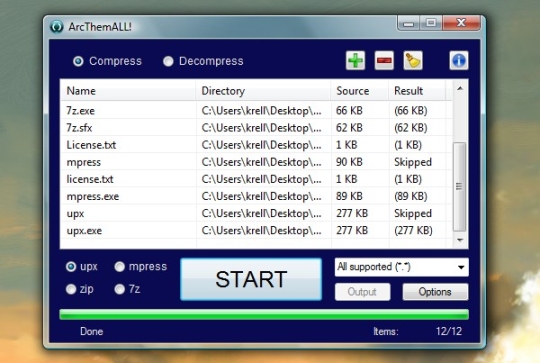The width and height of the screenshot is (540, 363).
Task: Sort by the Name column header
Action: pyautogui.click(x=128, y=91)
